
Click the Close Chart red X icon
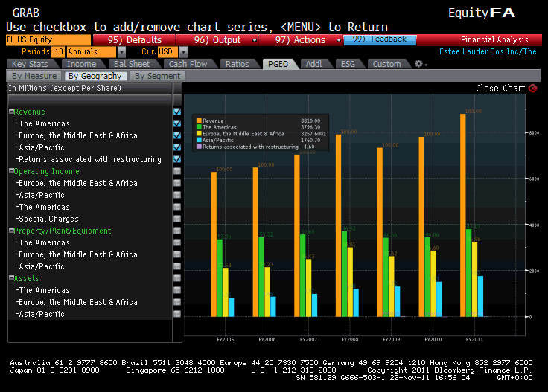pos(532,89)
